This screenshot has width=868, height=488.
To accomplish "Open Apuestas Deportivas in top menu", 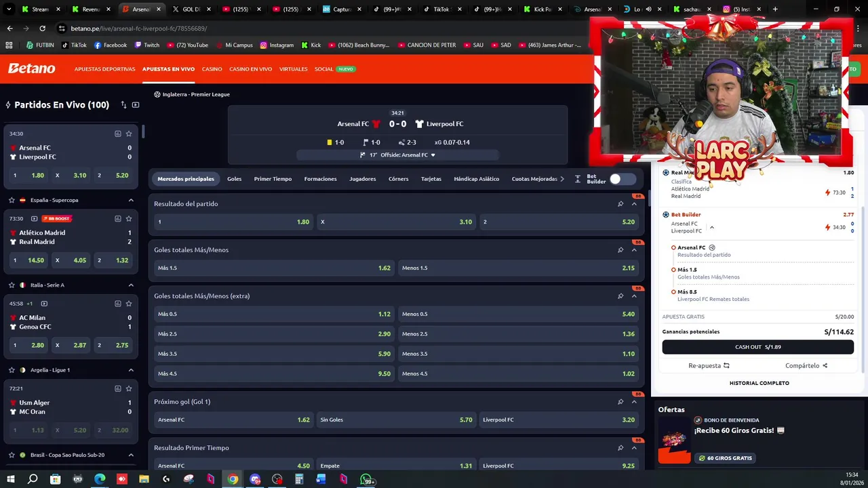I will pyautogui.click(x=104, y=69).
